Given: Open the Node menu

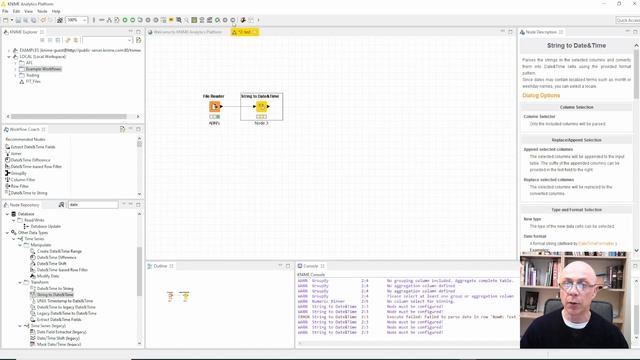Looking at the screenshot, I should (x=42, y=11).
